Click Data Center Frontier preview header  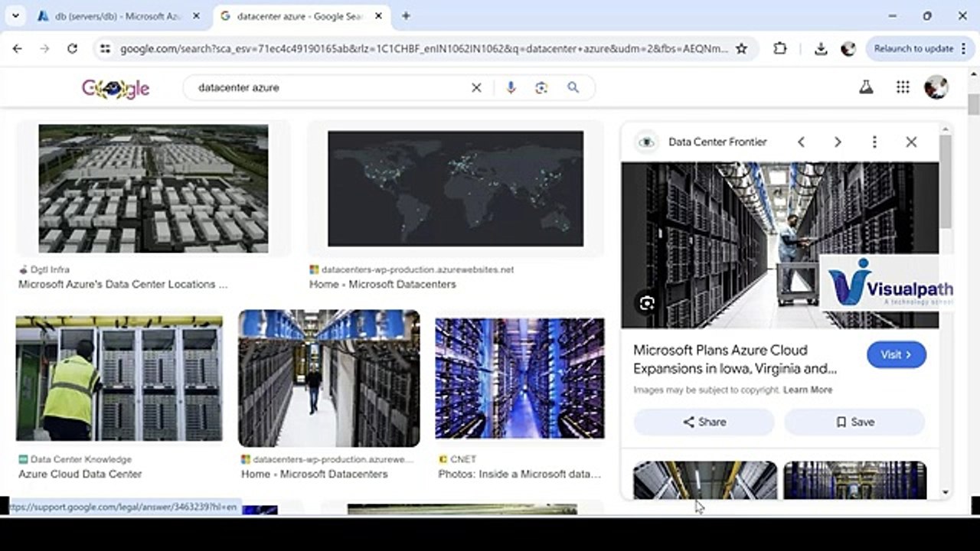[x=717, y=142]
